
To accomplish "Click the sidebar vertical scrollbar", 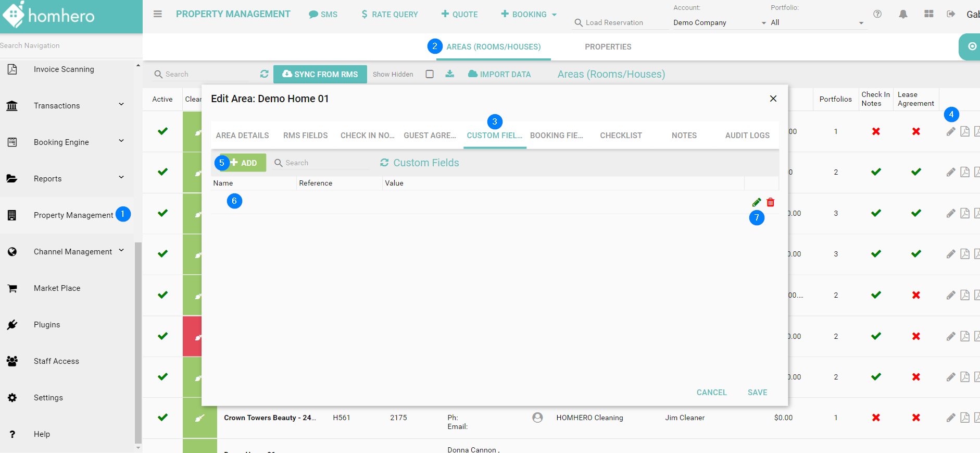I will coord(138,339).
